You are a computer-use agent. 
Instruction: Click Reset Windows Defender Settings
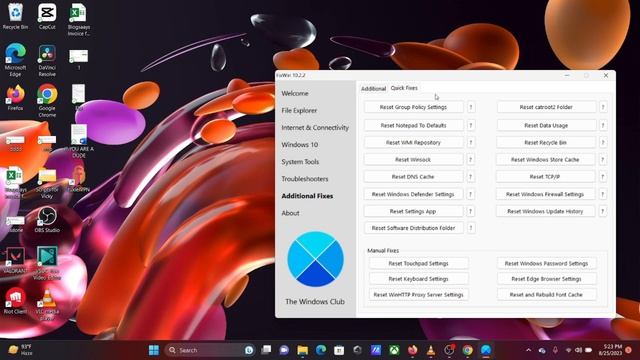tap(413, 194)
